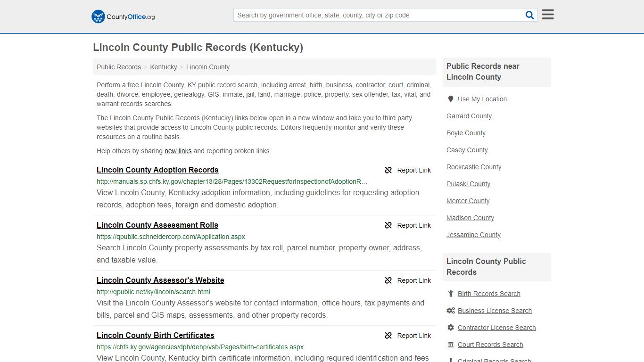Click the broken-link icon for Assessment Rolls
Viewport: 644px width, 362px height.
(x=388, y=225)
